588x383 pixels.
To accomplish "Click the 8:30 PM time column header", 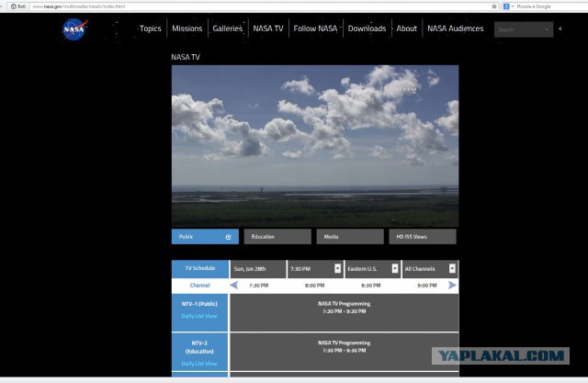I will 371,286.
